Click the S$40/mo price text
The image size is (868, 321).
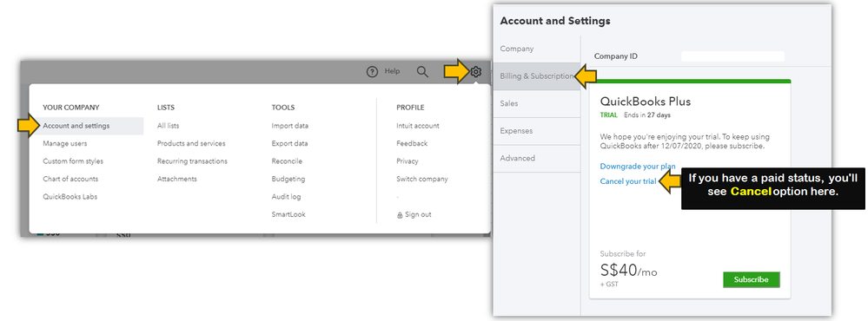628,270
